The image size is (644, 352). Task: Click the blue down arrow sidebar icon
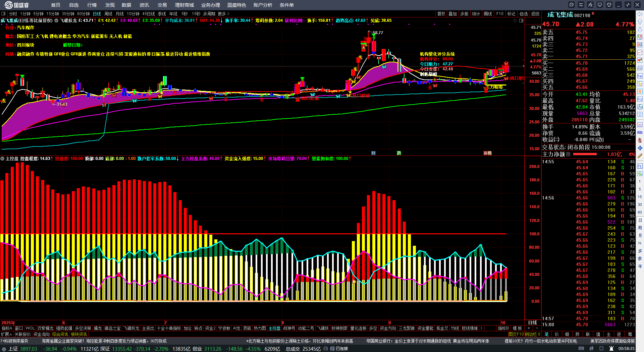pyautogui.click(x=640, y=29)
